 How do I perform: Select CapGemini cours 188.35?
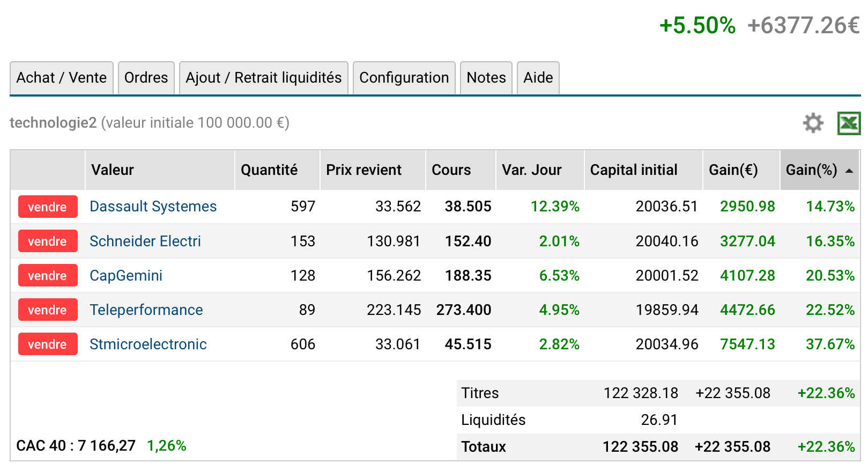468,275
